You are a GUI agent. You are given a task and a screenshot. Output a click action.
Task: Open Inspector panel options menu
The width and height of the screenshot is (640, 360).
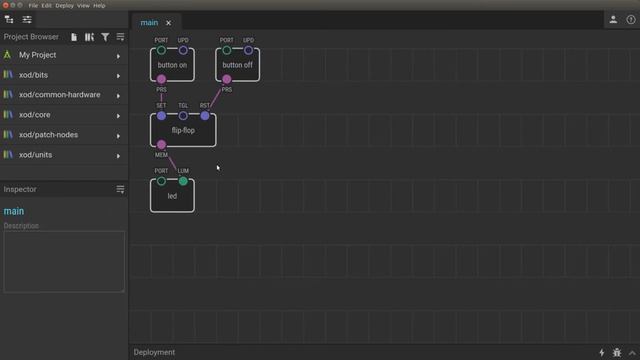point(120,189)
